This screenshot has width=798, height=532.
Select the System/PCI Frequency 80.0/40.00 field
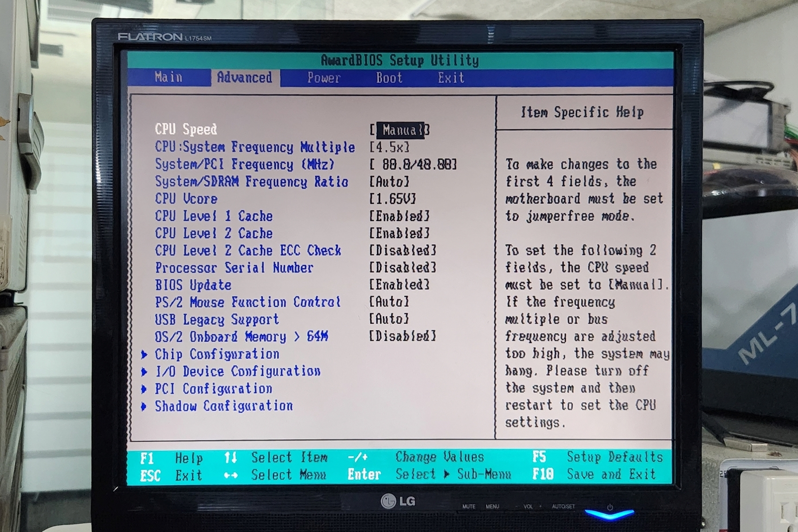pyautogui.click(x=413, y=165)
